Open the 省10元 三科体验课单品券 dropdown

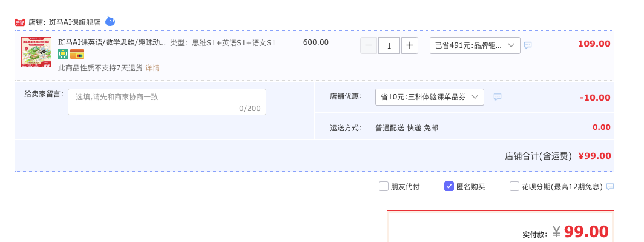pos(430,97)
